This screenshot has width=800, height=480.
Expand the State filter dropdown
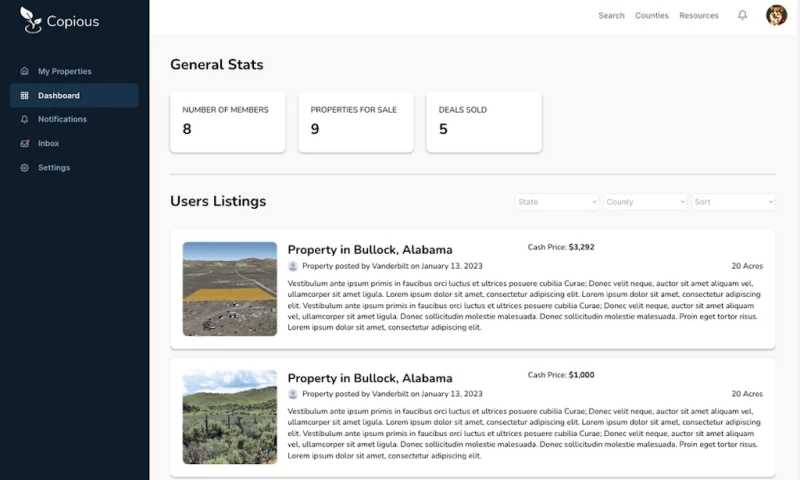pyautogui.click(x=557, y=202)
